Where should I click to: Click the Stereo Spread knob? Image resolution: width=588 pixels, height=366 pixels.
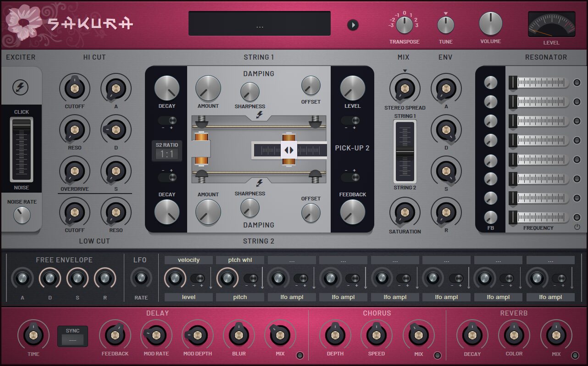click(x=405, y=88)
